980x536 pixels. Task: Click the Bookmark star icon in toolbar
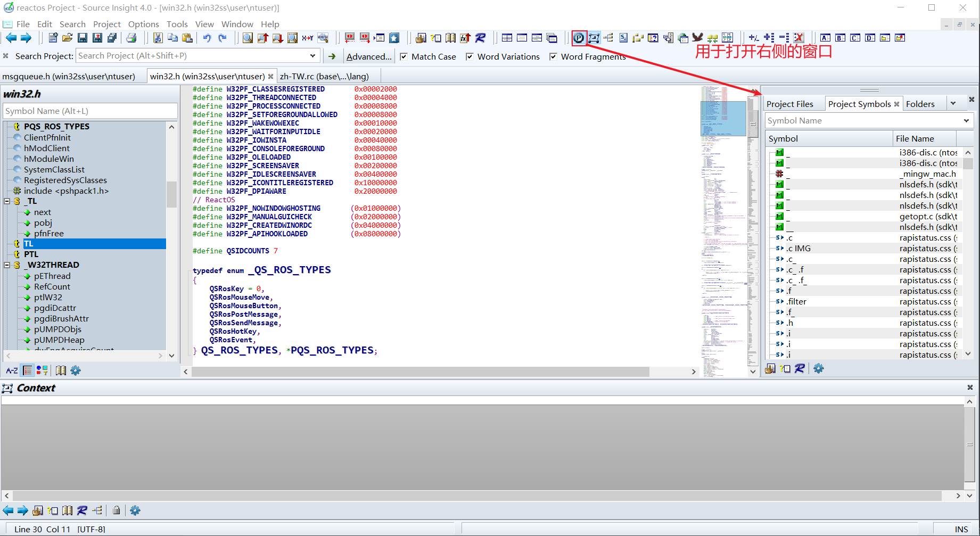point(394,38)
